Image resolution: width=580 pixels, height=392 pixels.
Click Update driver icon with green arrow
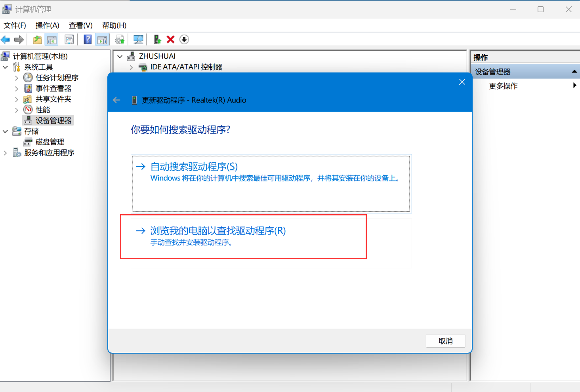(157, 40)
